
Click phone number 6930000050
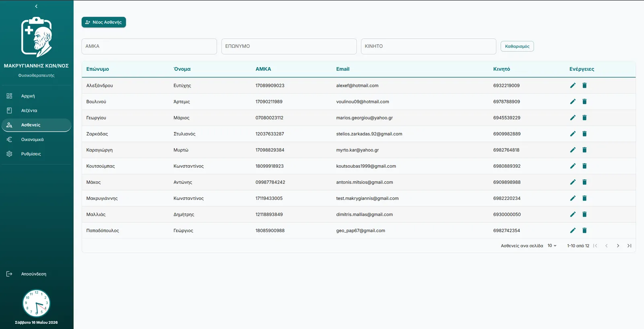click(x=507, y=214)
